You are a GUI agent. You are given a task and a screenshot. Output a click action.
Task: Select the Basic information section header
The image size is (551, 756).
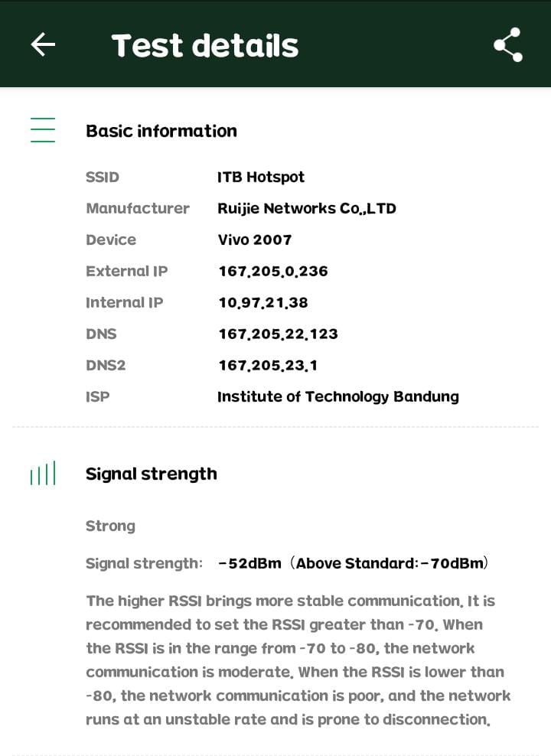tap(161, 131)
